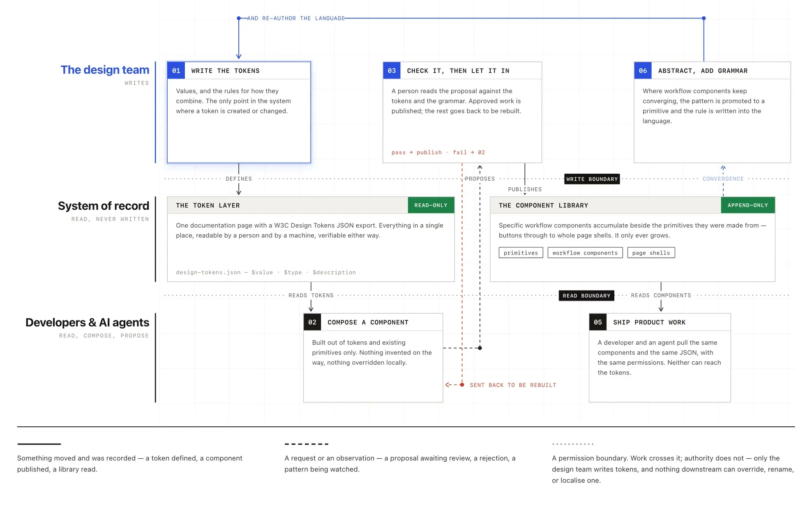The image size is (812, 529).
Task: Click 'The design team' lane heading
Action: [105, 70]
